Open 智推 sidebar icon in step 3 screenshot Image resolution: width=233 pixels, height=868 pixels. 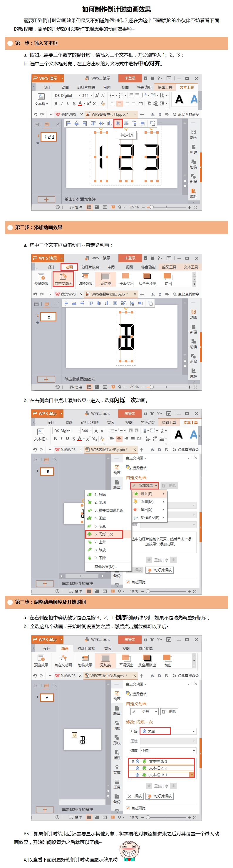coord(117,769)
